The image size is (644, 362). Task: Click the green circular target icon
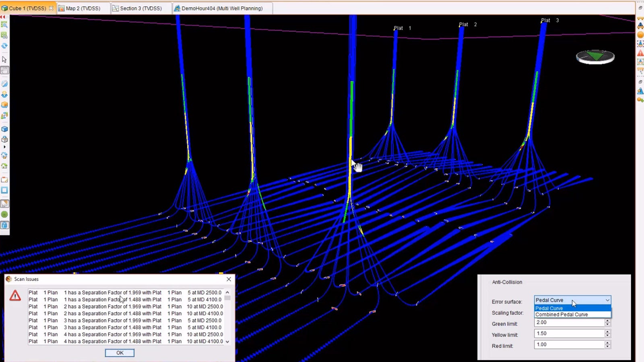pyautogui.click(x=4, y=214)
